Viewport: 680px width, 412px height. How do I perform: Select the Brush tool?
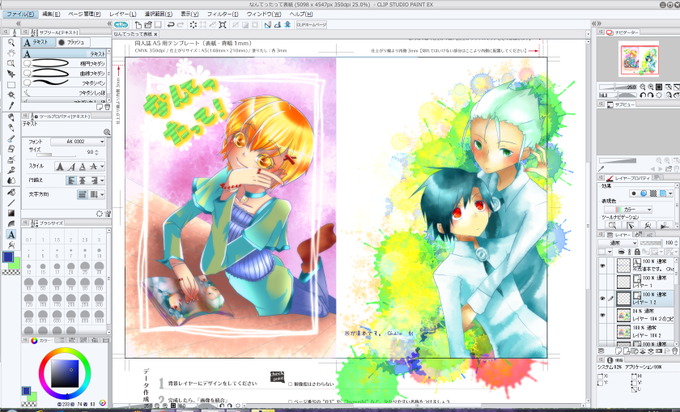(11, 139)
